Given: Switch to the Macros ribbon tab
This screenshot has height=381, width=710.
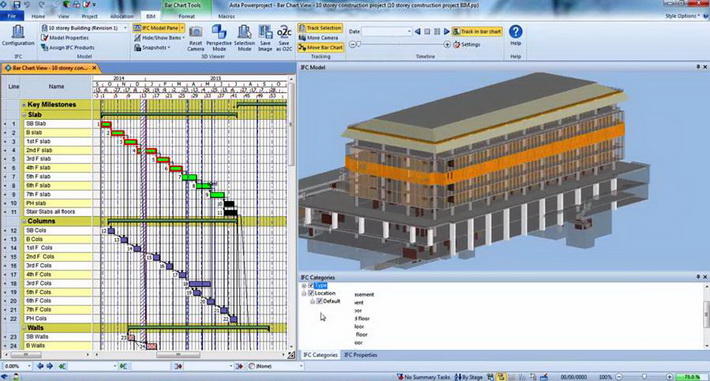Looking at the screenshot, I should tap(226, 16).
